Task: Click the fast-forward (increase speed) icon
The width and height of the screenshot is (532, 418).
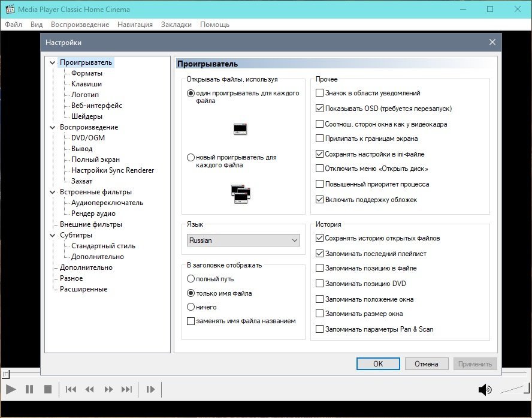Action: pyautogui.click(x=108, y=390)
